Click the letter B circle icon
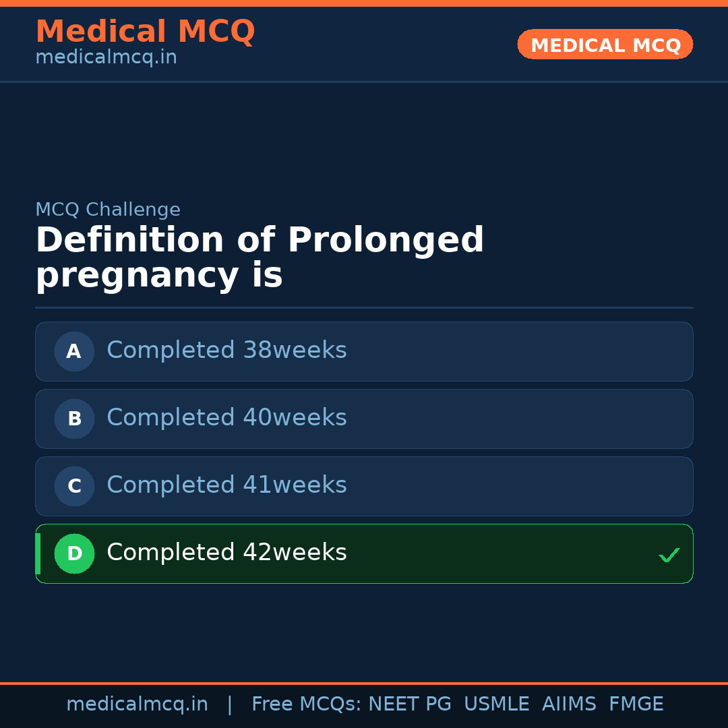The width and height of the screenshot is (728, 728). pos(74,419)
